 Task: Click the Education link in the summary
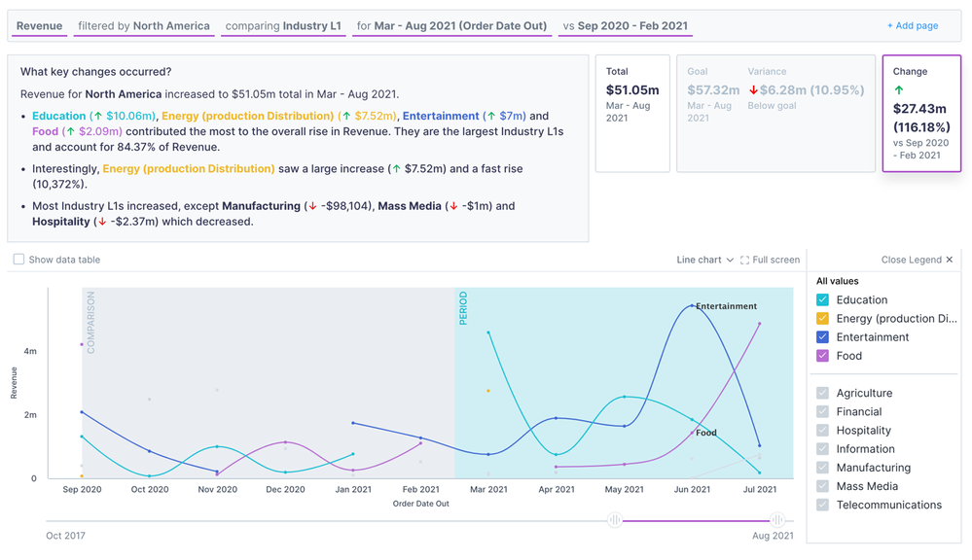click(59, 116)
